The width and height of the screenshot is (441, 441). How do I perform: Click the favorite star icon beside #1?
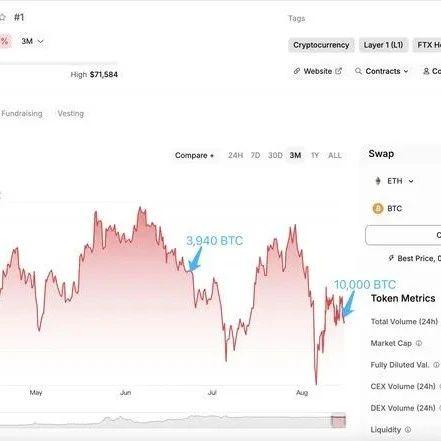(2, 17)
